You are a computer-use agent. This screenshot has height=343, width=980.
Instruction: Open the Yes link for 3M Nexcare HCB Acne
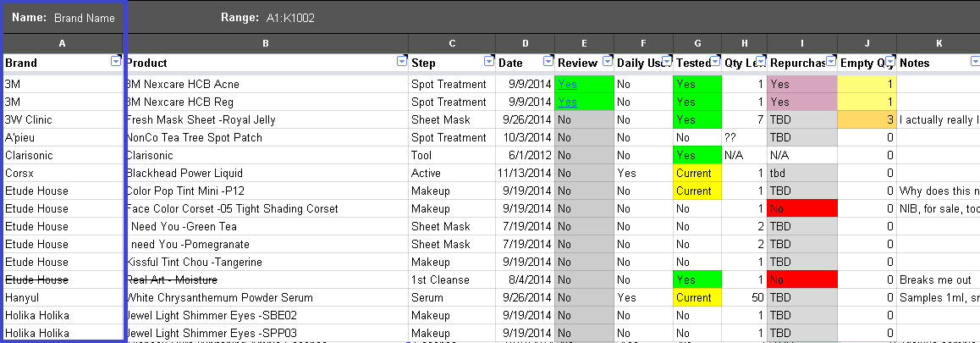click(x=567, y=84)
